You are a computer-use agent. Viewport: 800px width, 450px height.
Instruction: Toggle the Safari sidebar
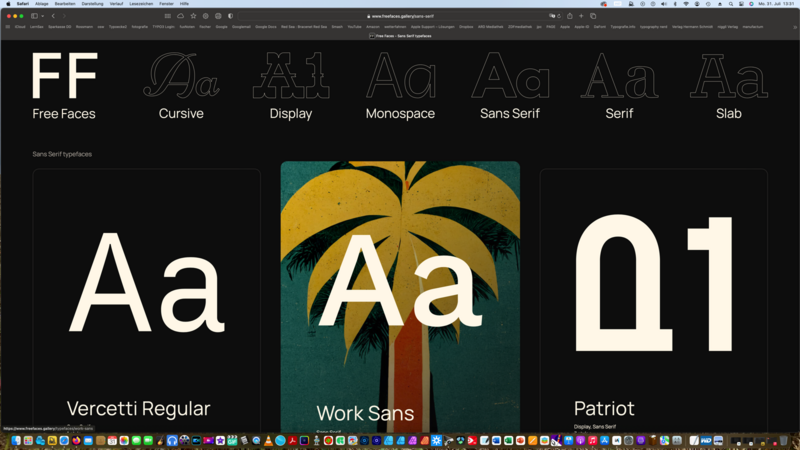tap(33, 16)
